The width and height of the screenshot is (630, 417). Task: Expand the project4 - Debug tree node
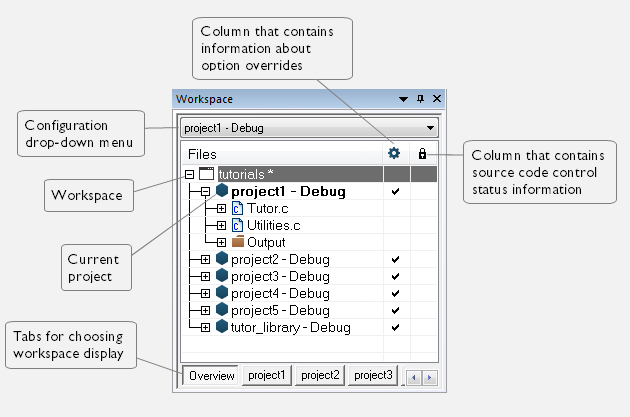[x=205, y=293]
